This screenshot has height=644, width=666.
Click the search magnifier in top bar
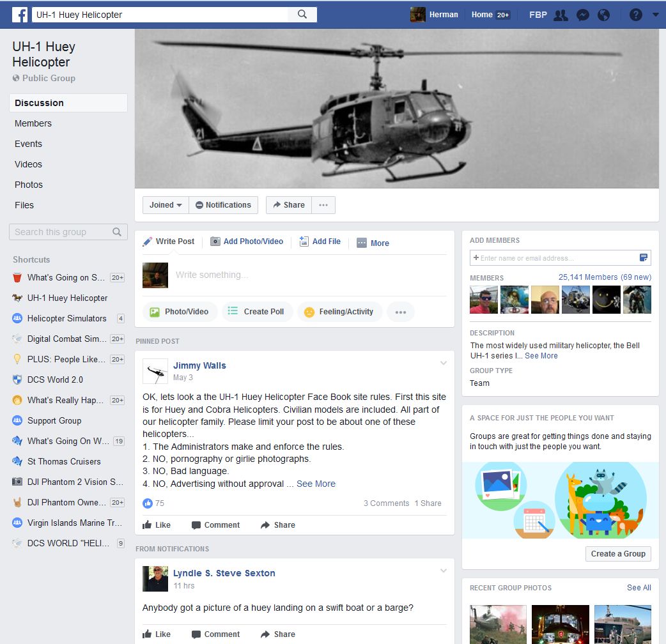pyautogui.click(x=302, y=15)
